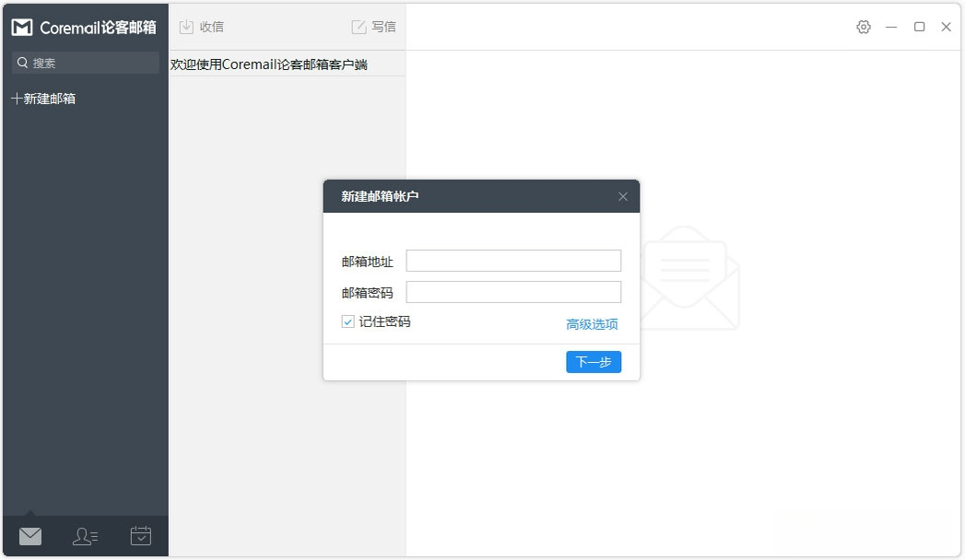965x560 pixels.
Task: Focus the 搜索 search field
Action: [86, 63]
